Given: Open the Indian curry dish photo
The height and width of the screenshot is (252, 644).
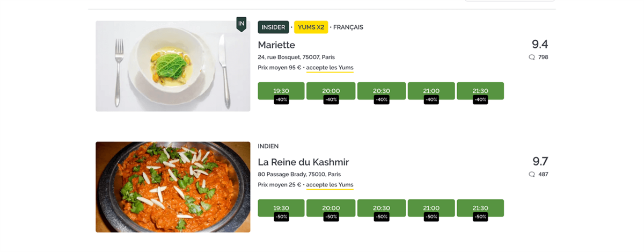Looking at the screenshot, I should point(173,187).
